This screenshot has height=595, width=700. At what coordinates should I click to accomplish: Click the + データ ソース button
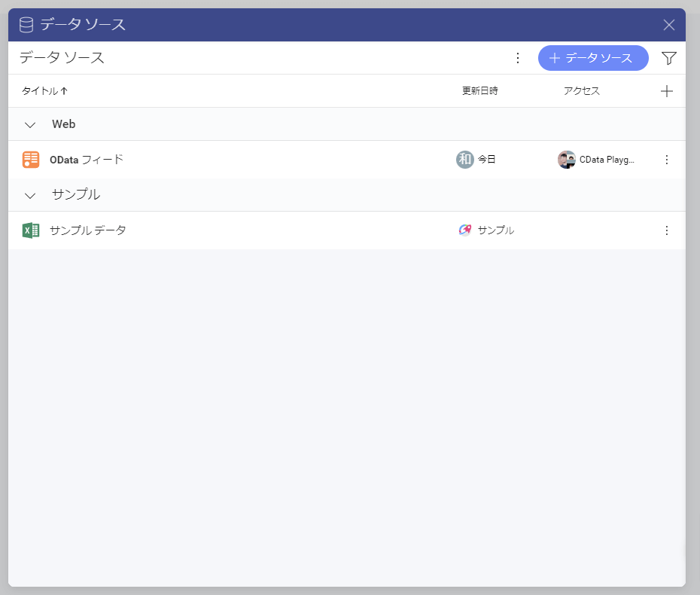[x=593, y=58]
